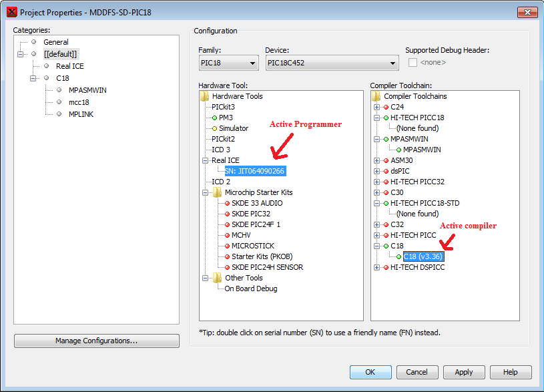Collapse the Real ICE tree node

pyautogui.click(x=206, y=160)
